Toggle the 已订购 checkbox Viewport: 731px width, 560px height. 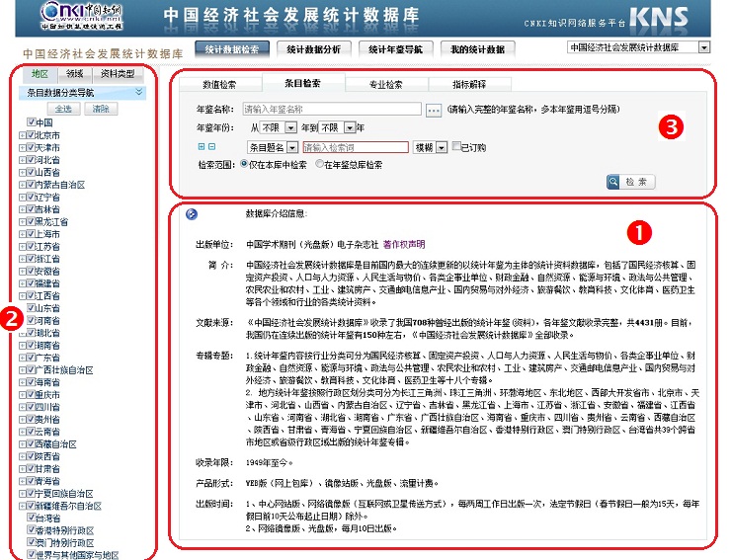(454, 147)
